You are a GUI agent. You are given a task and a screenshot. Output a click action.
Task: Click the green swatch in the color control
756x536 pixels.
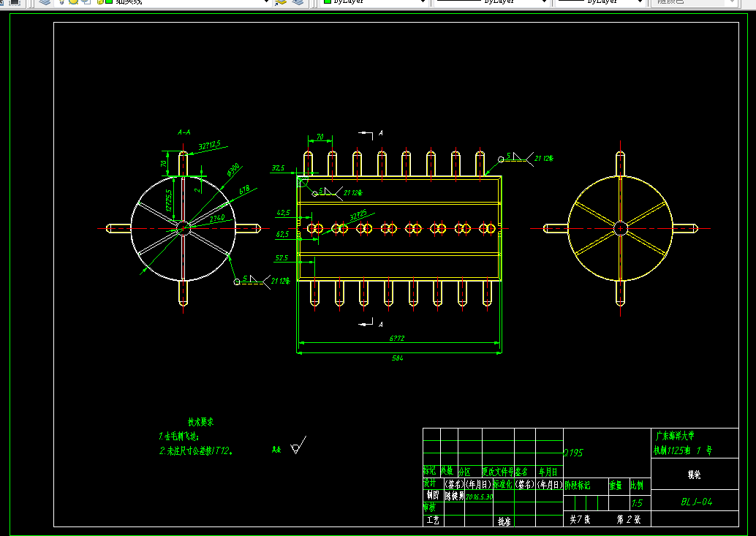(x=328, y=1)
